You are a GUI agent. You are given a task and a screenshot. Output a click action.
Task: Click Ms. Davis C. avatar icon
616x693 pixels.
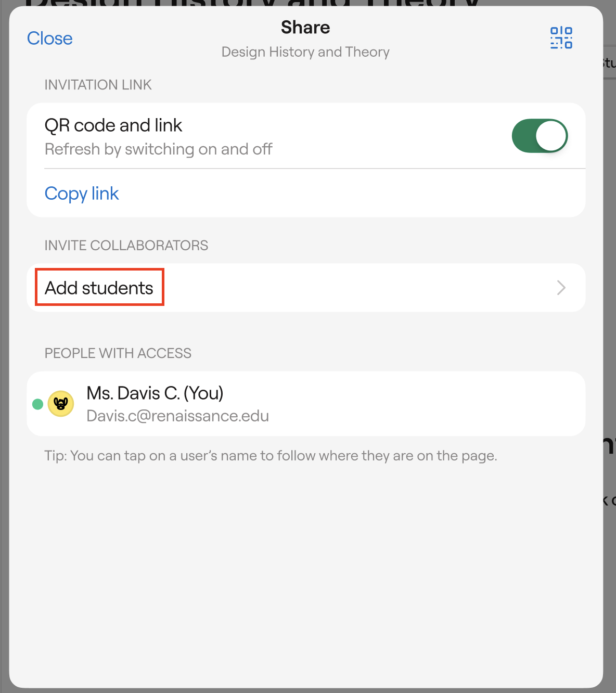pos(61,404)
